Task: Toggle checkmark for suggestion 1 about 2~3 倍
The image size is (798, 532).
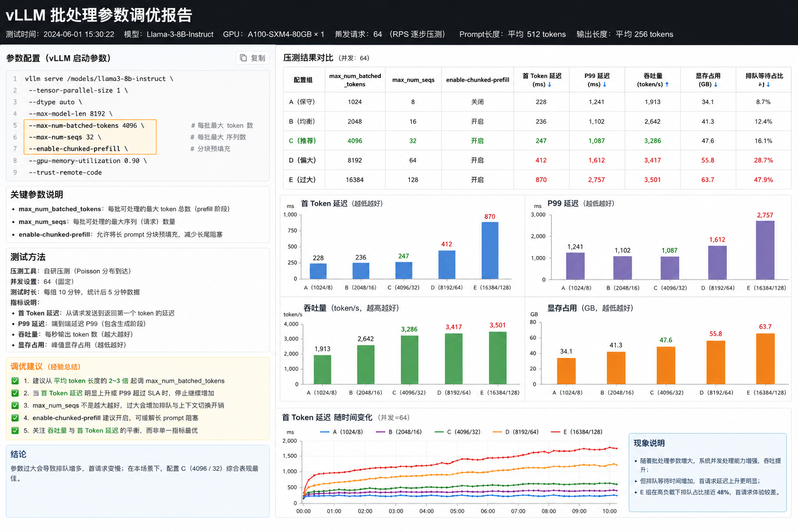Action: coord(15,381)
